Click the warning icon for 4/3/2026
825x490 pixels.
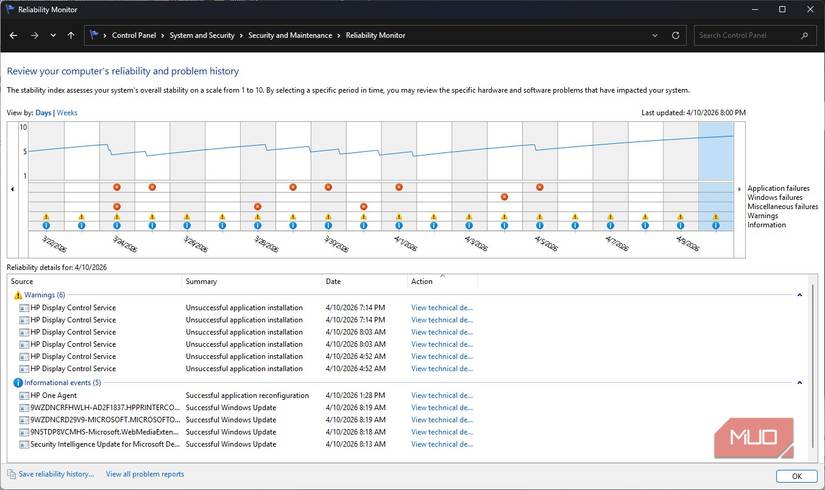point(469,216)
